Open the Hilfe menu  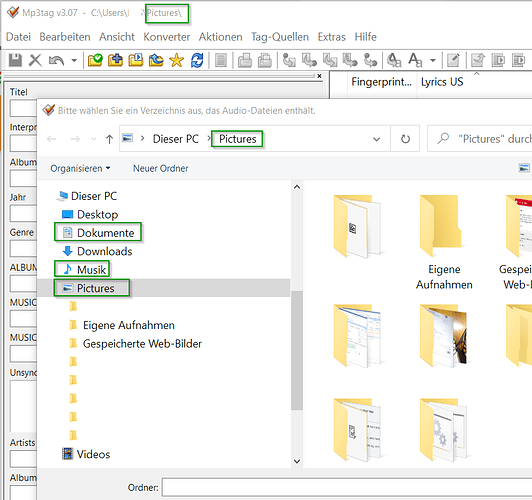365,37
